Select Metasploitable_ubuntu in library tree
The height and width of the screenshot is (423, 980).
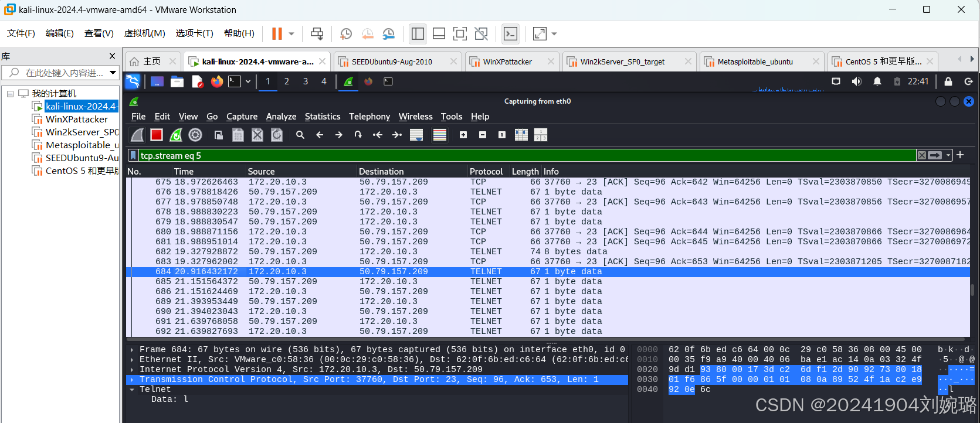point(82,145)
